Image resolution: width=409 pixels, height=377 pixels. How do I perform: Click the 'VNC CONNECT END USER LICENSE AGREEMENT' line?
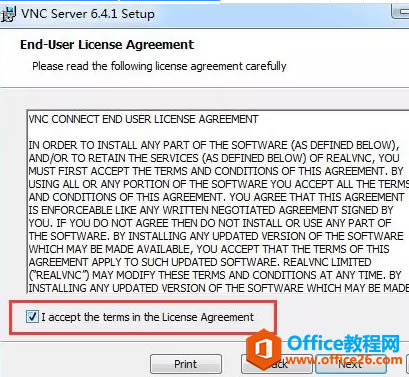[143, 119]
